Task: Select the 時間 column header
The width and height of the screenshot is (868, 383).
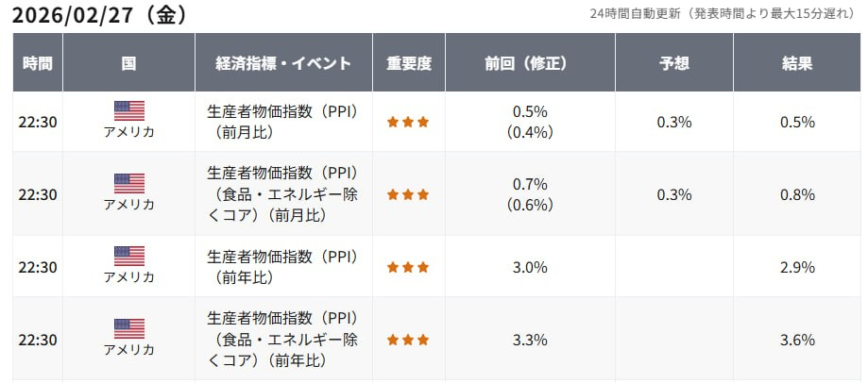Action: click(x=38, y=64)
